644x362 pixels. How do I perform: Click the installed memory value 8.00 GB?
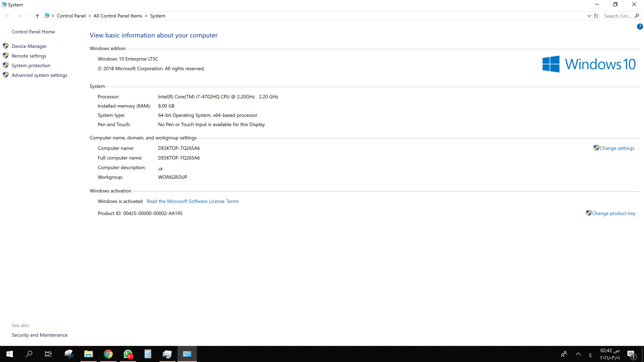click(166, 106)
